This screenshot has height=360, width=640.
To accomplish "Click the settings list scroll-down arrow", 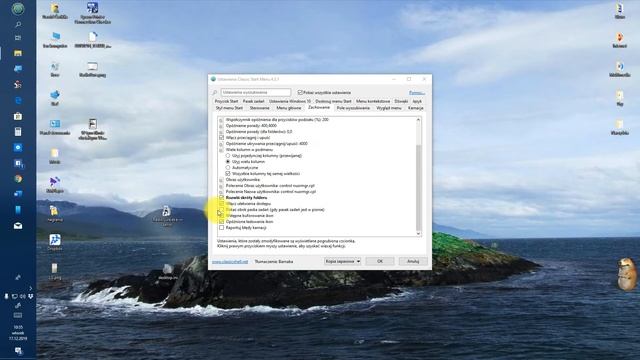I will click(x=418, y=233).
